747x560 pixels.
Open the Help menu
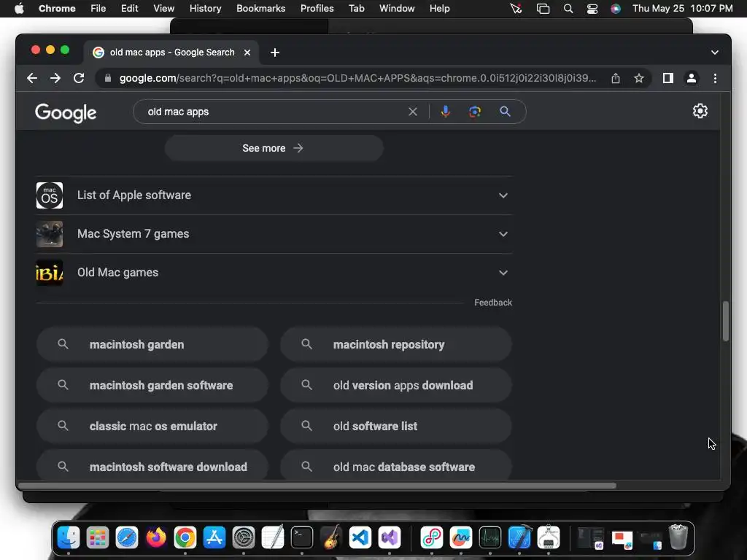(439, 8)
